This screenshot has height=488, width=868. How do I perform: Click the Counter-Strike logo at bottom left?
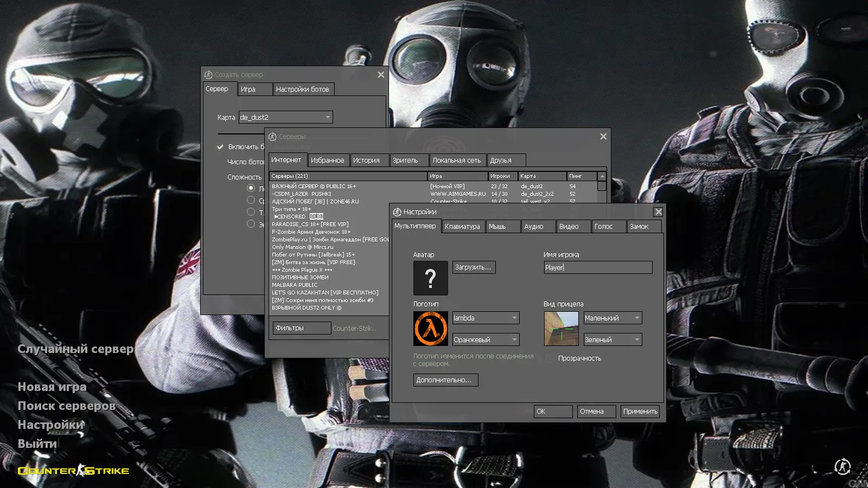(73, 470)
